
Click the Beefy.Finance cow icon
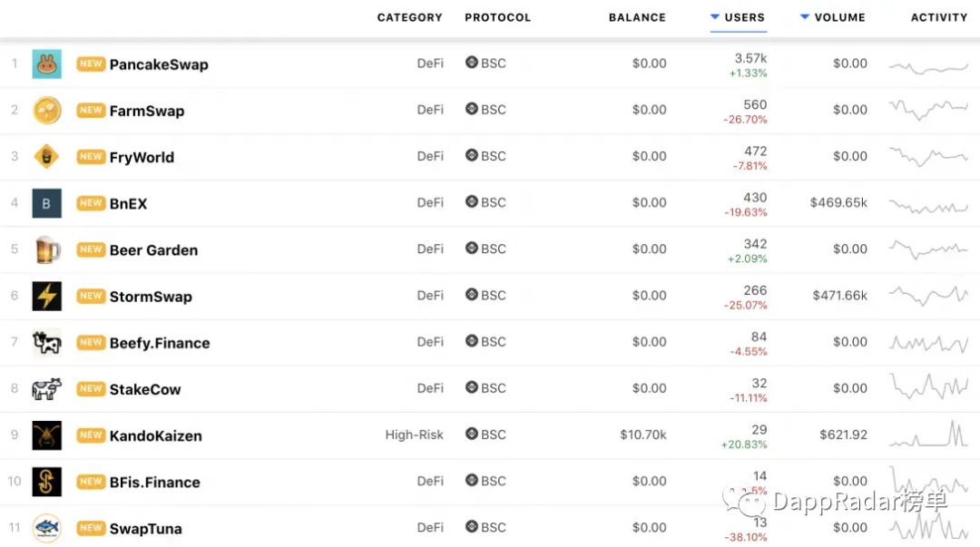pyautogui.click(x=47, y=343)
